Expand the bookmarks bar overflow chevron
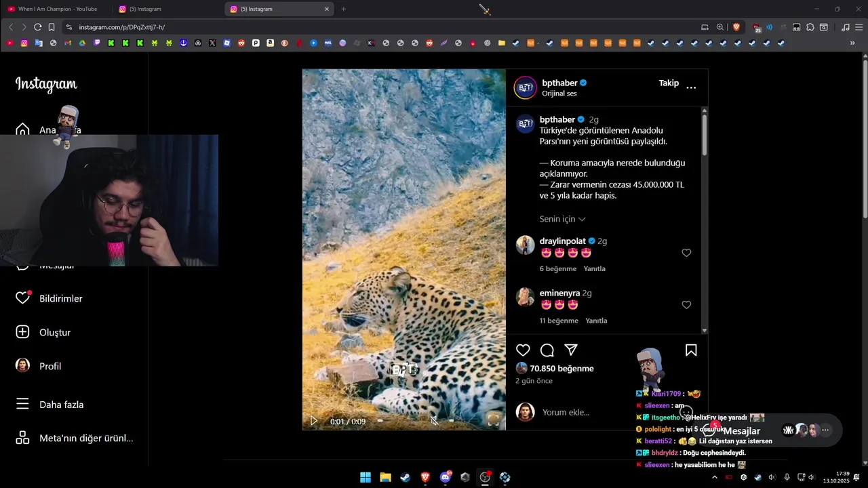 852,43
